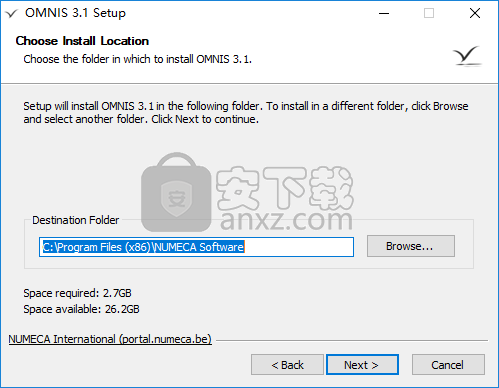This screenshot has height=388, width=499.
Task: Click the Space available: 26.2GB text
Action: 81,309
